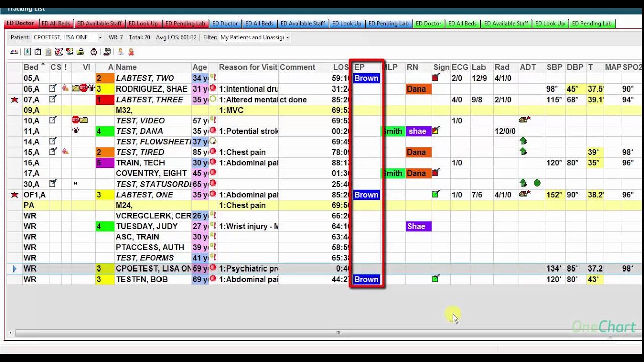The height and width of the screenshot is (362, 644).
Task: Click the open folder toolbar icon
Action: point(80,52)
